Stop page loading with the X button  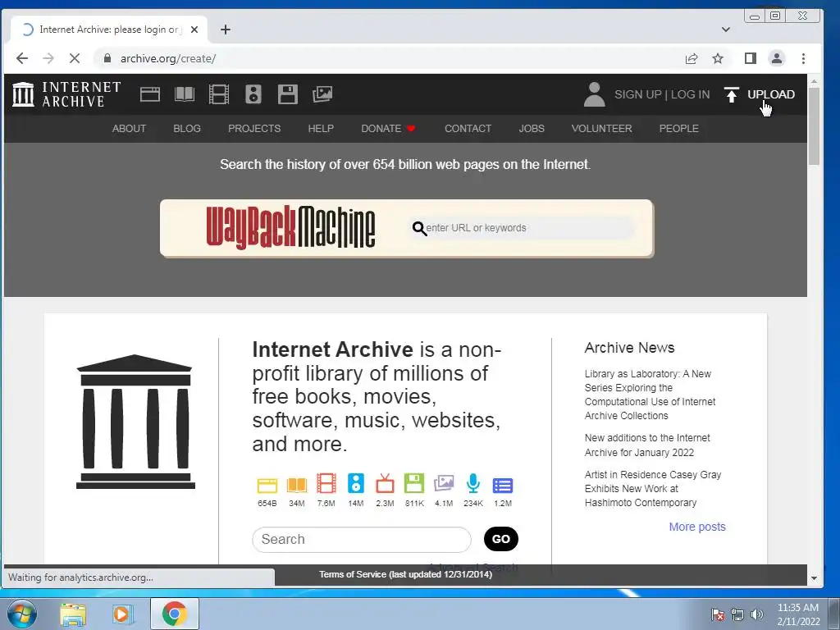(75, 58)
